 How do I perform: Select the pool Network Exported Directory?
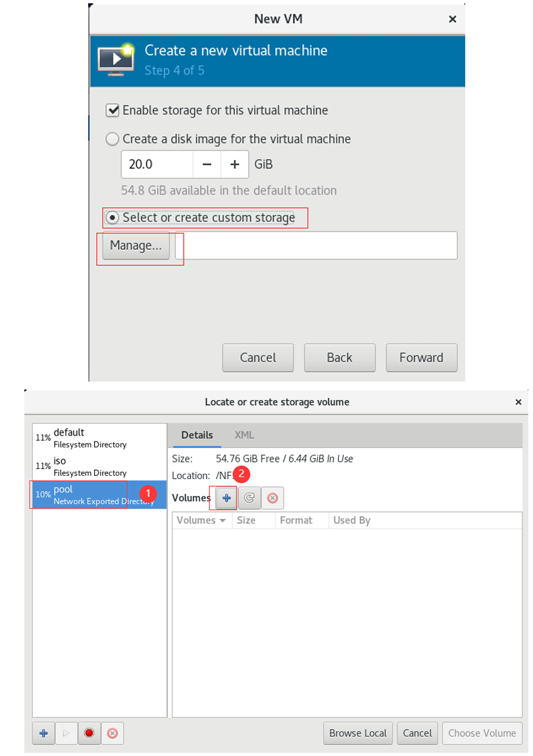click(x=99, y=495)
